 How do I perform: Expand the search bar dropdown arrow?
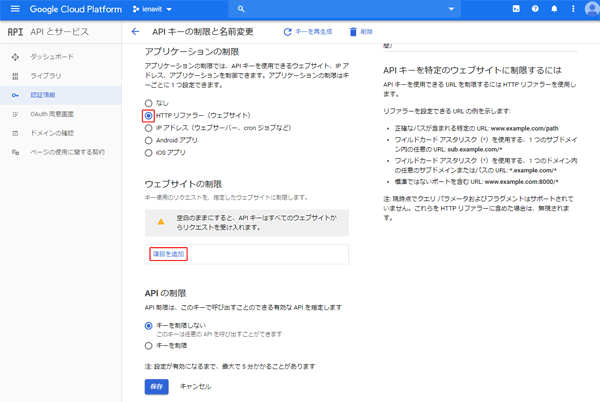(x=451, y=9)
